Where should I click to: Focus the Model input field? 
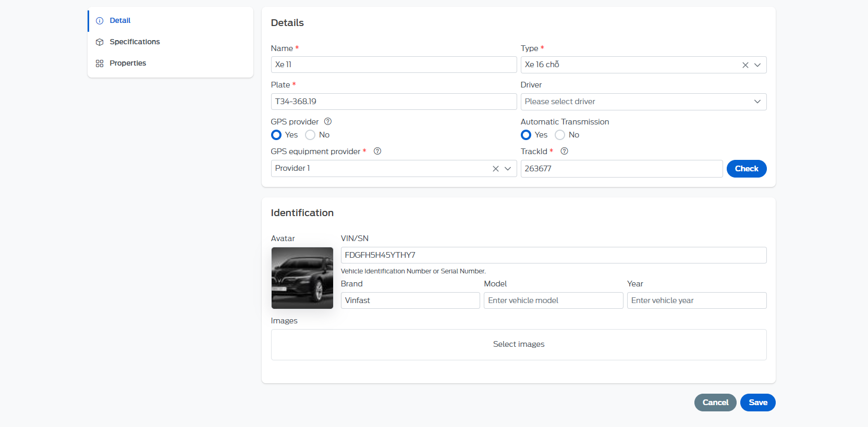click(x=553, y=300)
